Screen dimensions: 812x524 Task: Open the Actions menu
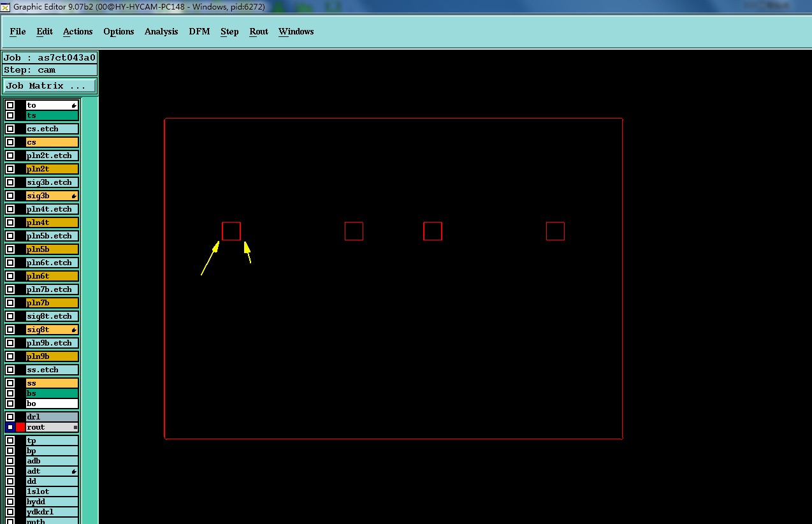coord(78,31)
